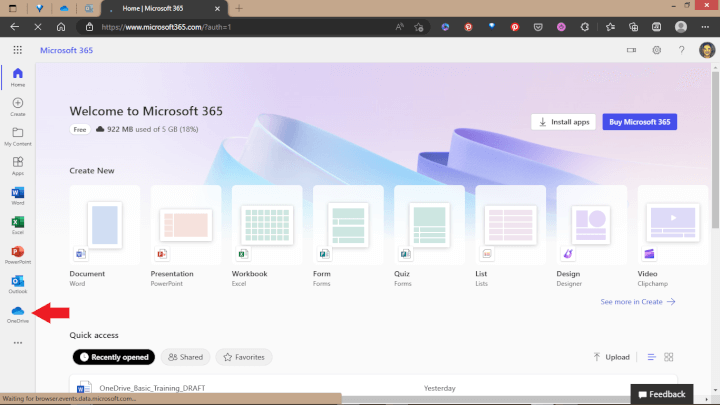Open browser Extensions puzzle icon
Viewport: 720px width, 405px height.
click(585, 27)
